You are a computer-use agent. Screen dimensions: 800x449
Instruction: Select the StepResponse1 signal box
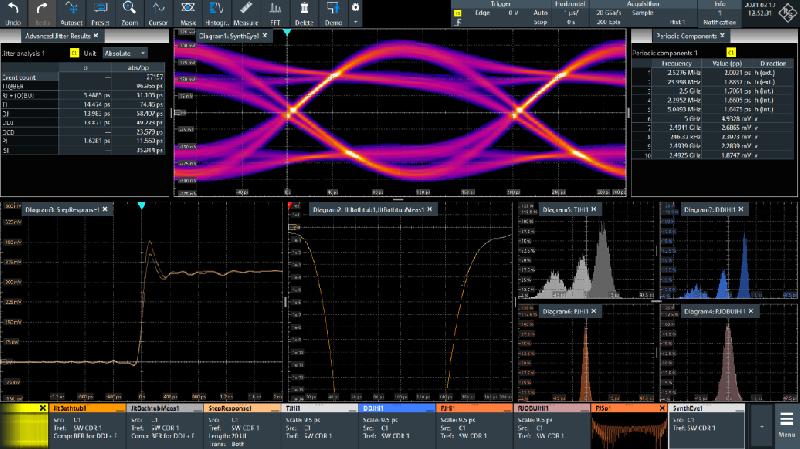[x=242, y=426]
